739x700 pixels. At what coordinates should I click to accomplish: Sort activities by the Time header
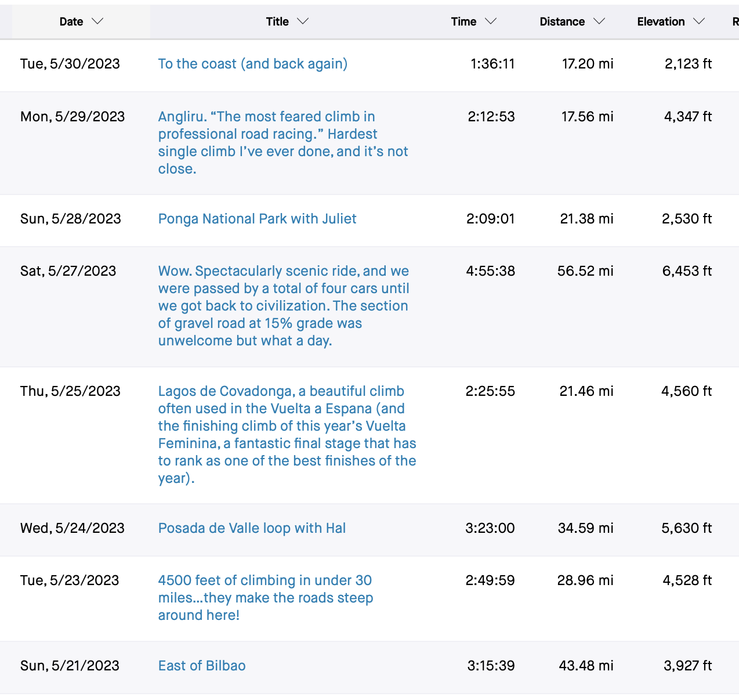click(463, 21)
